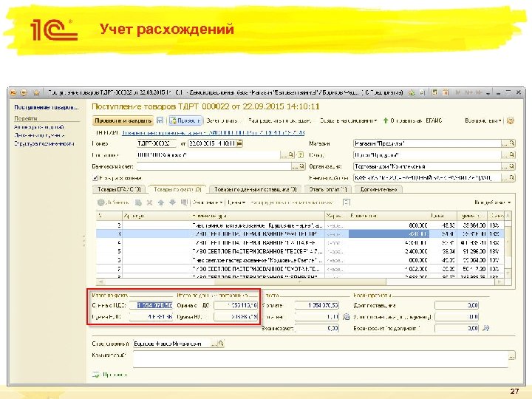The image size is (532, 399).
Task: Open the Ответственный person with the magnifier icon
Action: click(x=221, y=344)
